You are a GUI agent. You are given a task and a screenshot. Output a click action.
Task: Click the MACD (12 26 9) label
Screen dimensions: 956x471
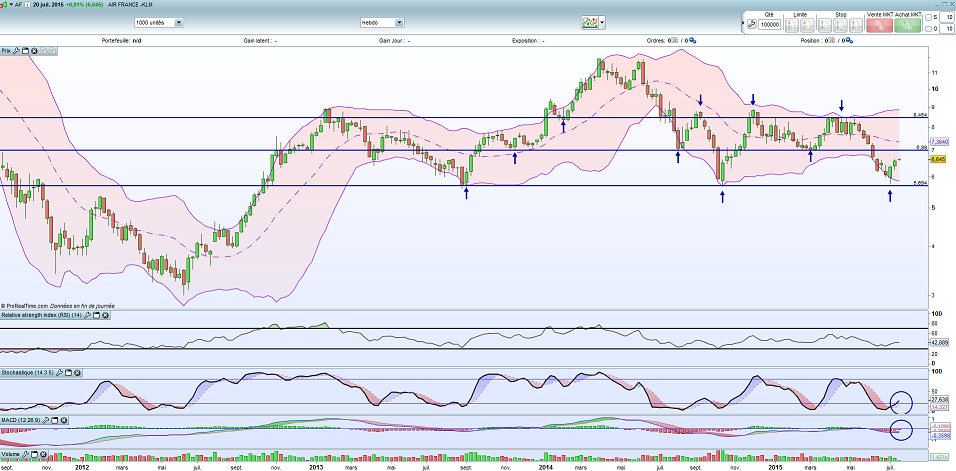point(21,420)
